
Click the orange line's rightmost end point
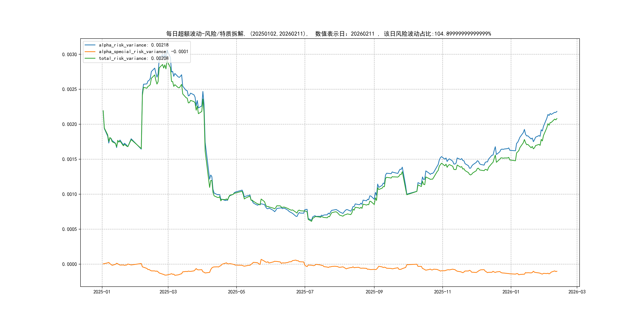[557, 271]
